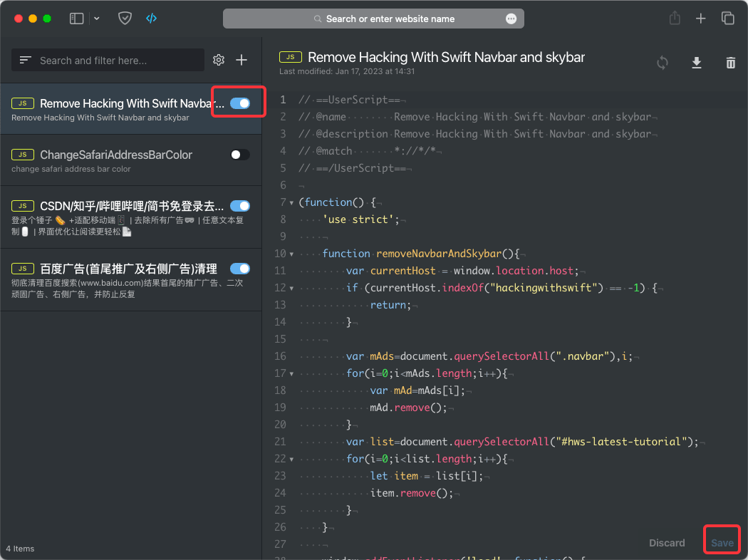Image resolution: width=748 pixels, height=560 pixels.
Task: Collapse code fold arrow at line 7
Action: click(291, 203)
